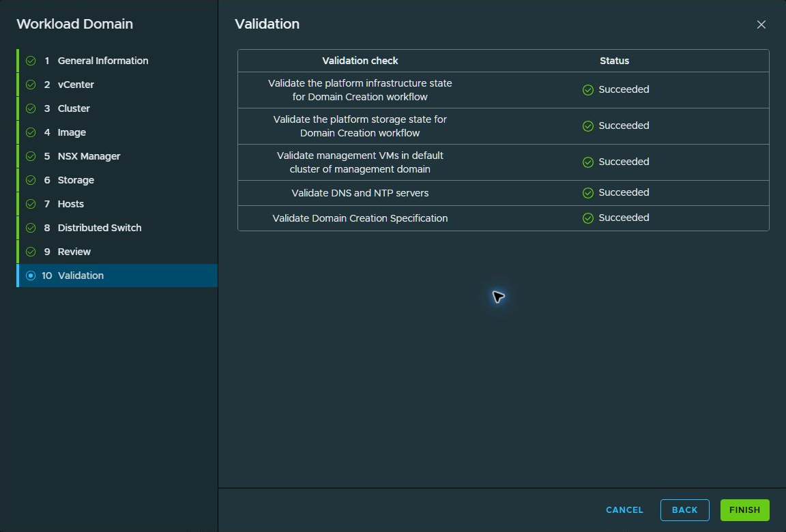This screenshot has height=532, width=786.
Task: Click the checkmark icon beside the Cluster step
Action: click(31, 108)
